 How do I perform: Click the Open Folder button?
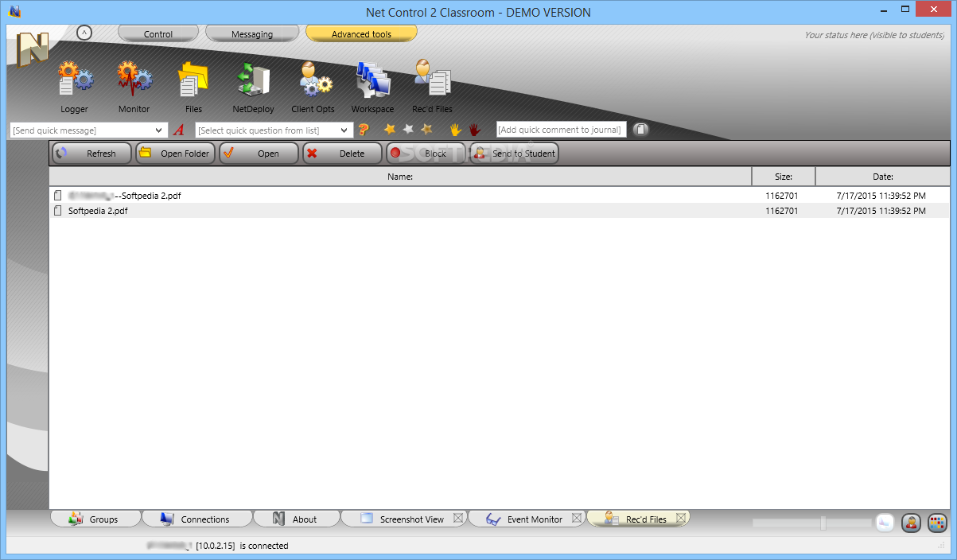point(175,154)
